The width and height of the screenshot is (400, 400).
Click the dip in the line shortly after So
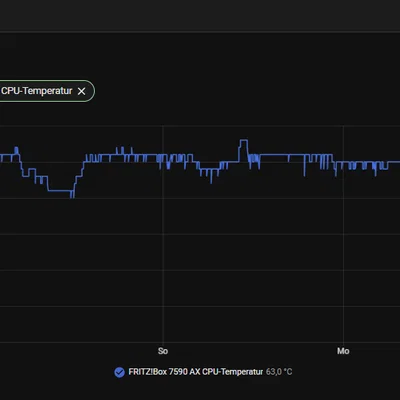tap(208, 173)
